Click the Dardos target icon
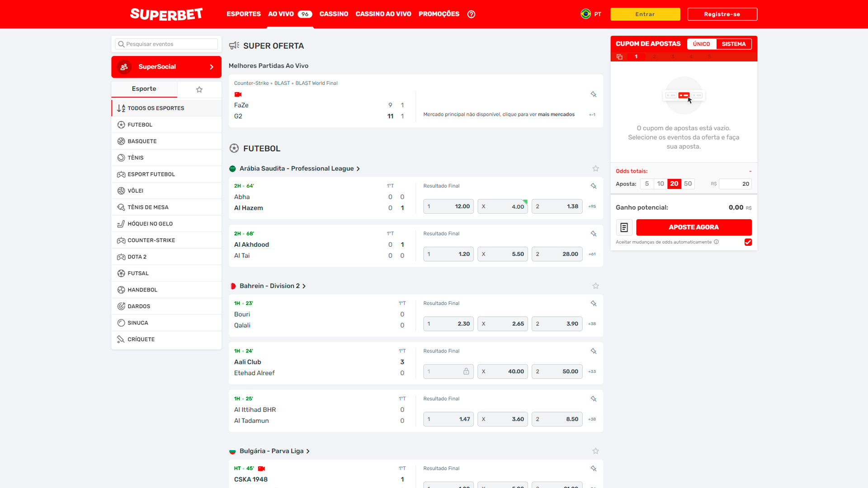The width and height of the screenshot is (868, 488). [121, 306]
